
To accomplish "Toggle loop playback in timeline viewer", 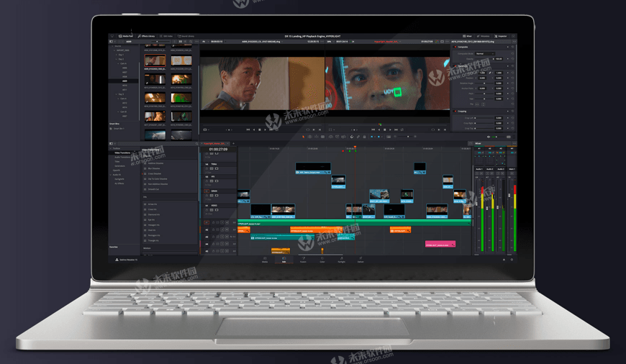I will pyautogui.click(x=402, y=129).
